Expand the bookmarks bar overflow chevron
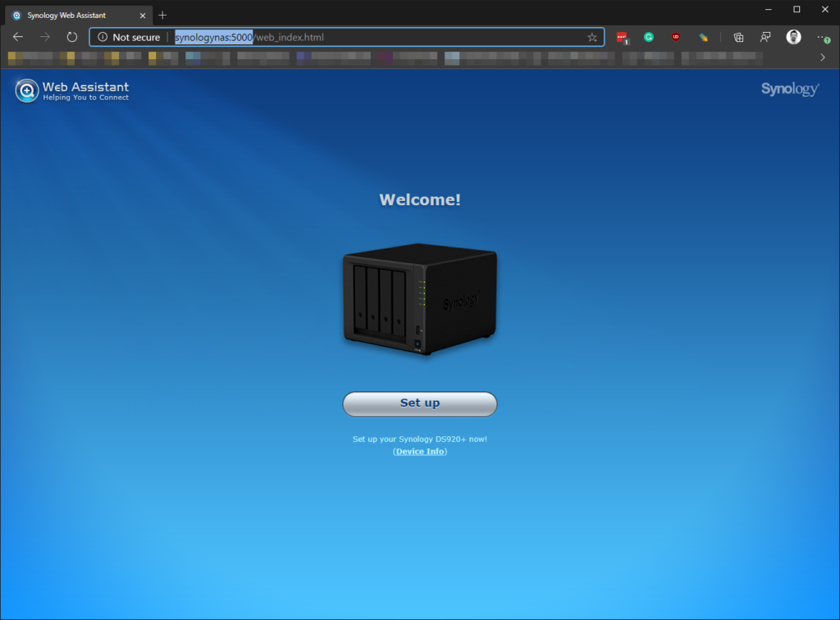Screen dimensions: 840x620 click(x=823, y=57)
